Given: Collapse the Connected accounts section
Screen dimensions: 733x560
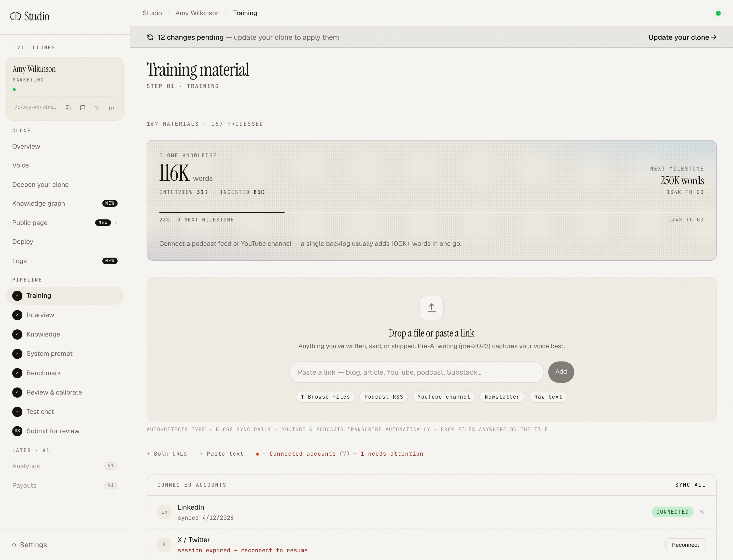Looking at the screenshot, I should (340, 454).
